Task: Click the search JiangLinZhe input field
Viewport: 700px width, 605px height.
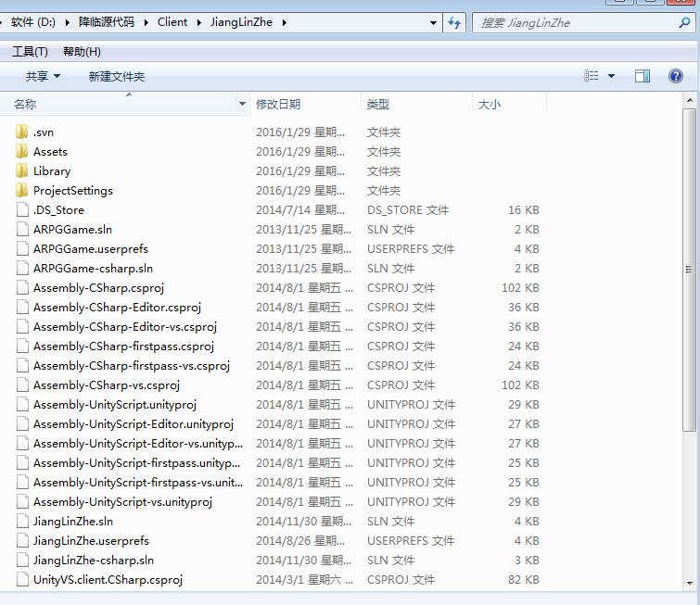Action: coord(575,22)
